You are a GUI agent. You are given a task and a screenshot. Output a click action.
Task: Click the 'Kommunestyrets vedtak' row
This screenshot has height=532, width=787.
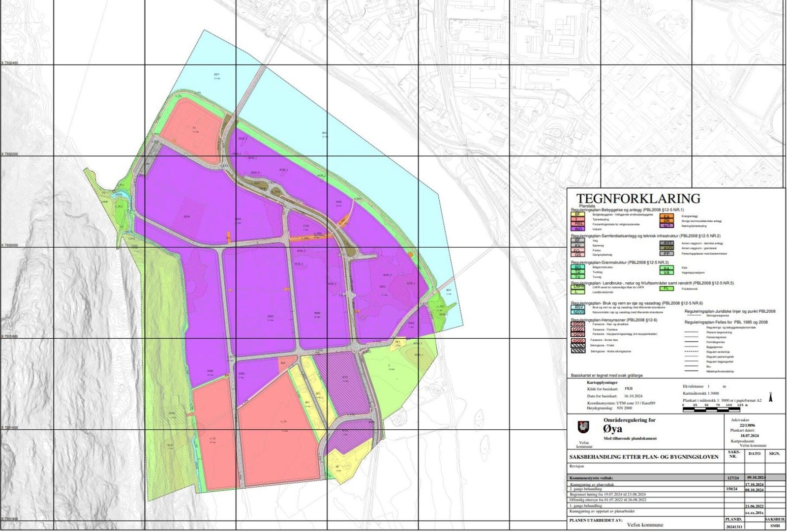click(676, 478)
